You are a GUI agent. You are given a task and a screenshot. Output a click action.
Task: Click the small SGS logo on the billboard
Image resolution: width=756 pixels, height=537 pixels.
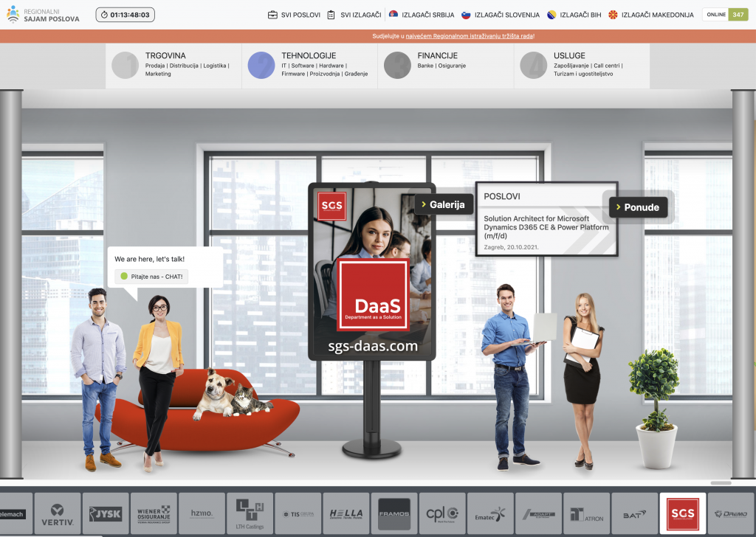click(331, 206)
